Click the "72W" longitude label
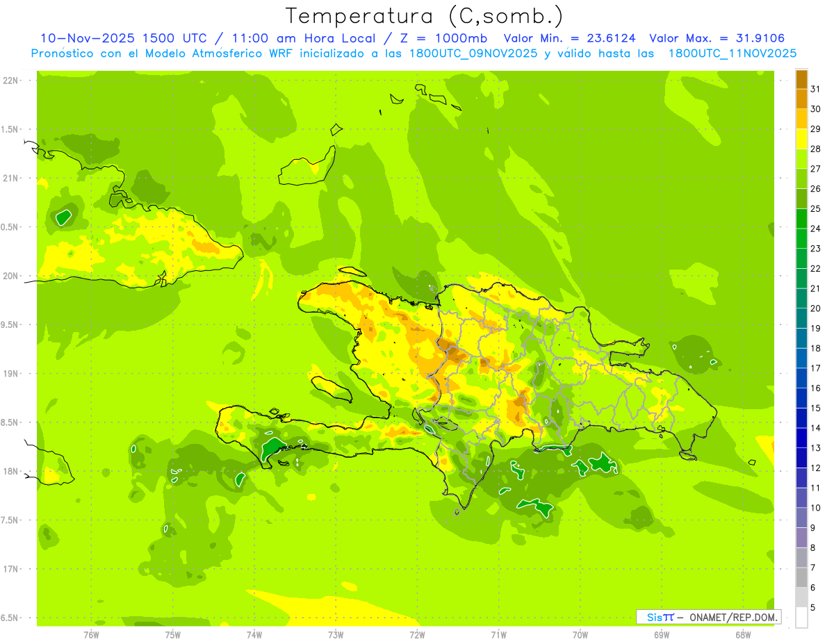 417,634
